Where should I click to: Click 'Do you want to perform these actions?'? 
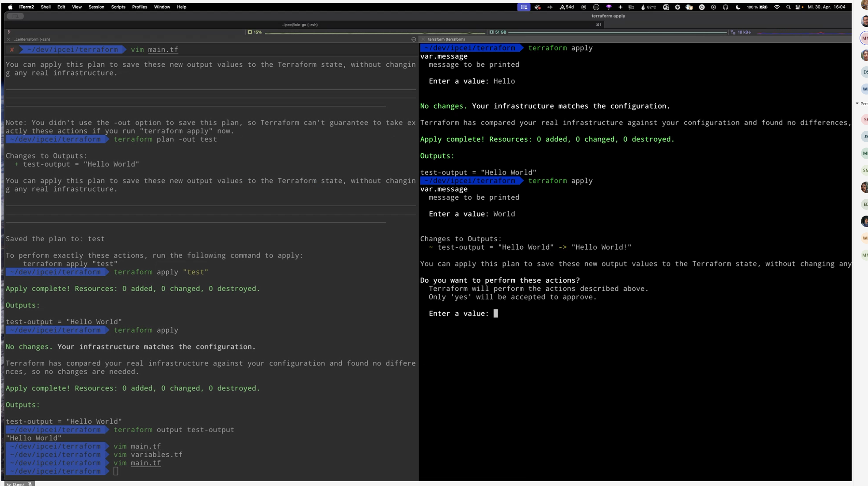(500, 280)
